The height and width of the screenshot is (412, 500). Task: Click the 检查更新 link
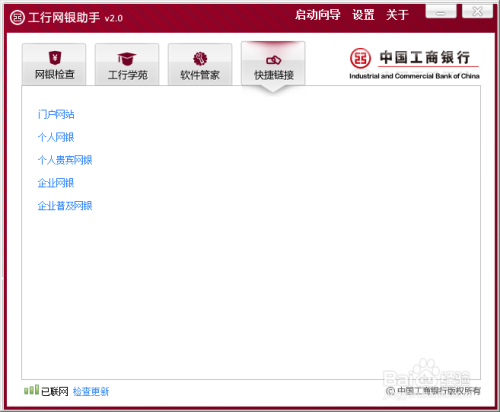click(x=91, y=391)
